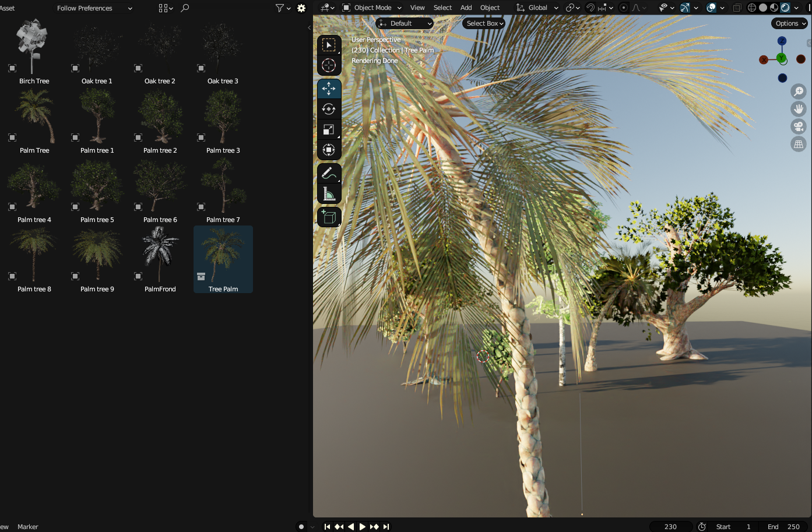Image resolution: width=812 pixels, height=532 pixels.
Task: Open the View menu above the viewport
Action: pyautogui.click(x=417, y=8)
